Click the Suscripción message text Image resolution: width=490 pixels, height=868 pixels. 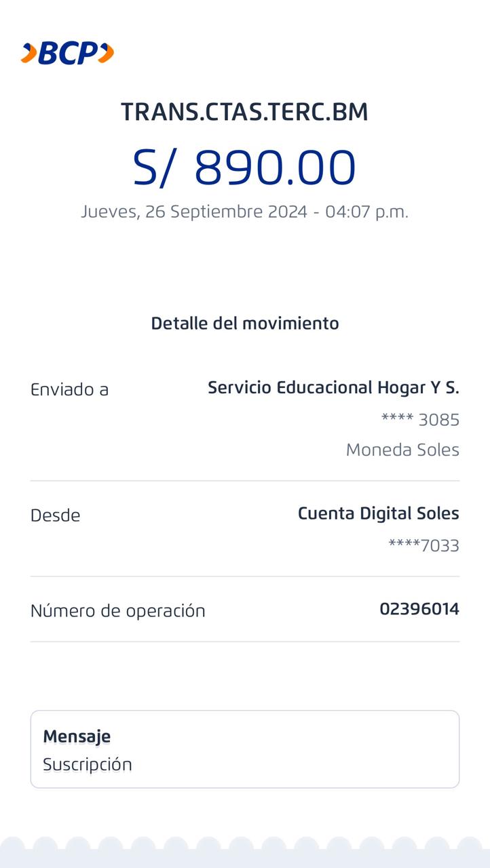(x=87, y=764)
